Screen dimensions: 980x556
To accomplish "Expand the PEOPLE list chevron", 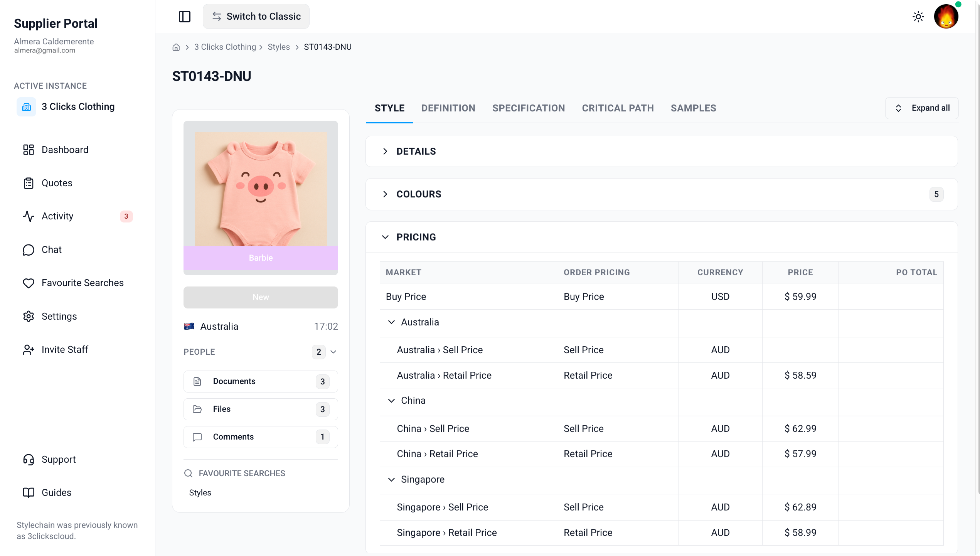I will (x=333, y=352).
